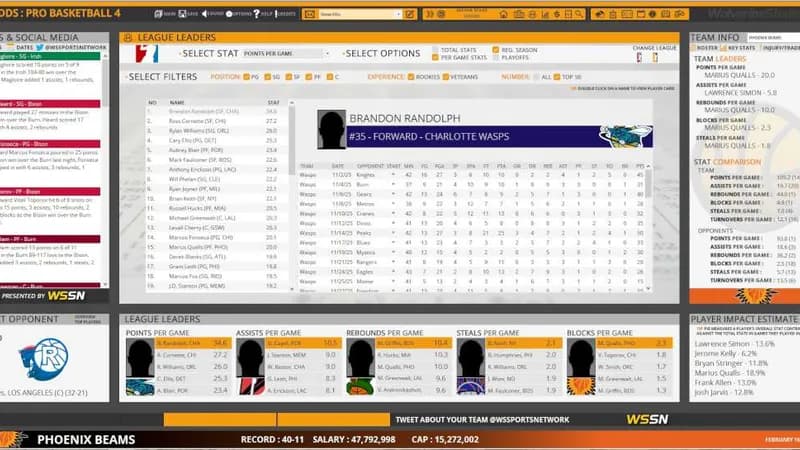Open the Credits menu item
This screenshot has width=800, height=450.
coord(285,14)
